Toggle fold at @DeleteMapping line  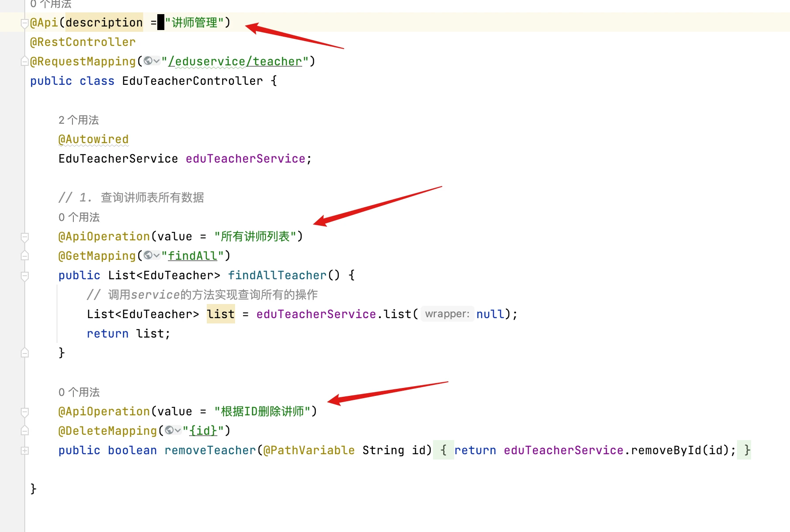25,431
